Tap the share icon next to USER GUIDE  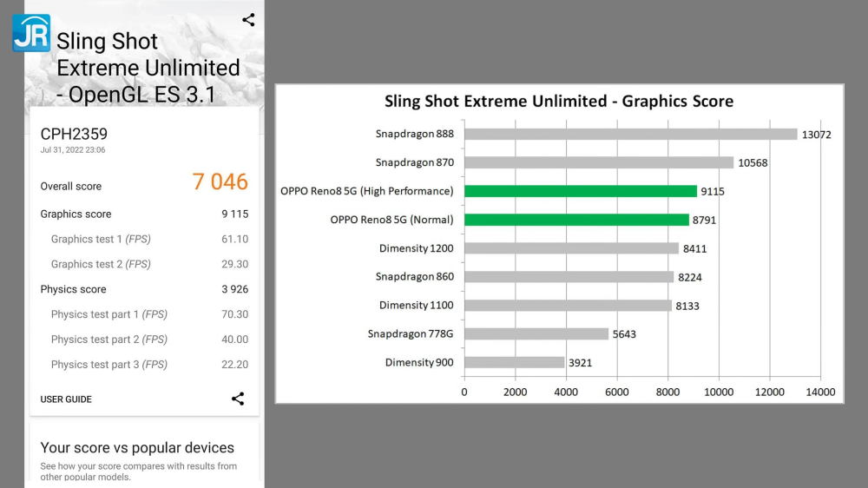[x=238, y=399]
